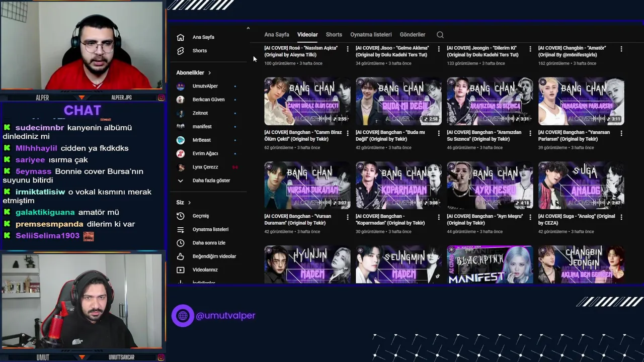Expand the Abonelikler section chevron

209,73
